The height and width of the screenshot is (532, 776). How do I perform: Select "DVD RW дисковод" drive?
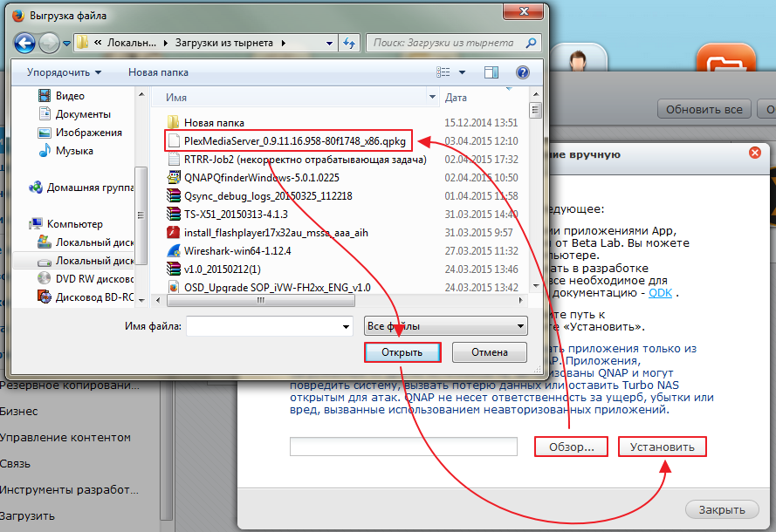click(x=86, y=278)
